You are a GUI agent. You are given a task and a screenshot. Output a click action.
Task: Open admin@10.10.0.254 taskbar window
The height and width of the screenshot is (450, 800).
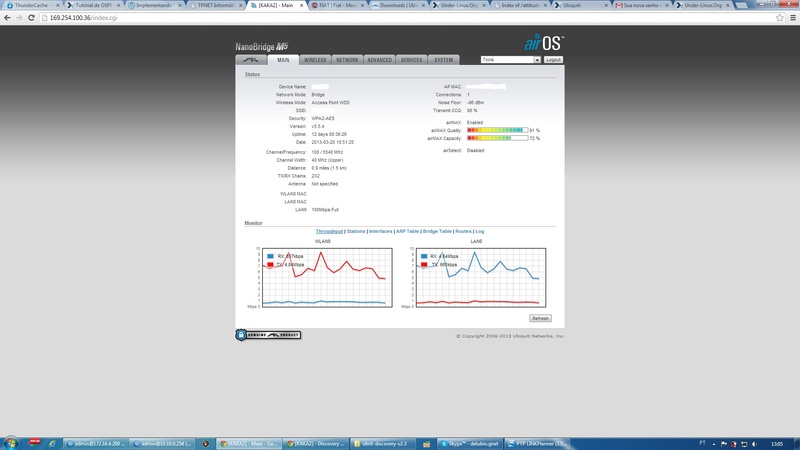(162, 443)
